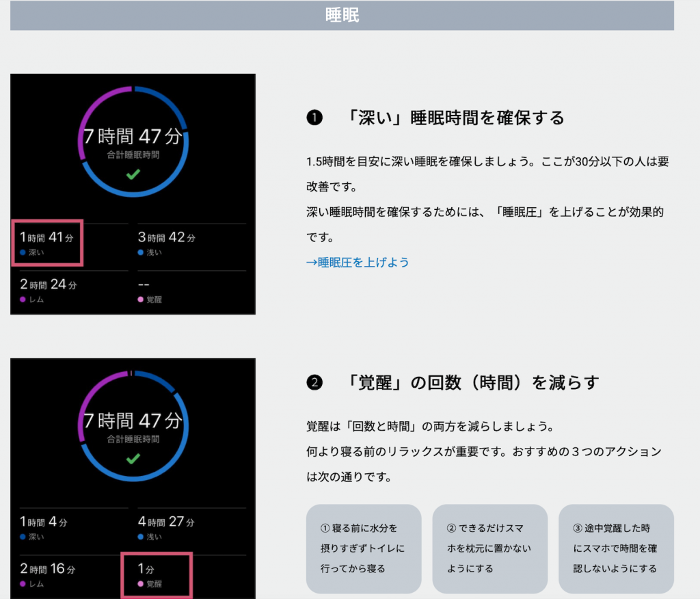The width and height of the screenshot is (700, 599).
Task: Select the black ❷ number bullet icon
Action: coord(314,382)
